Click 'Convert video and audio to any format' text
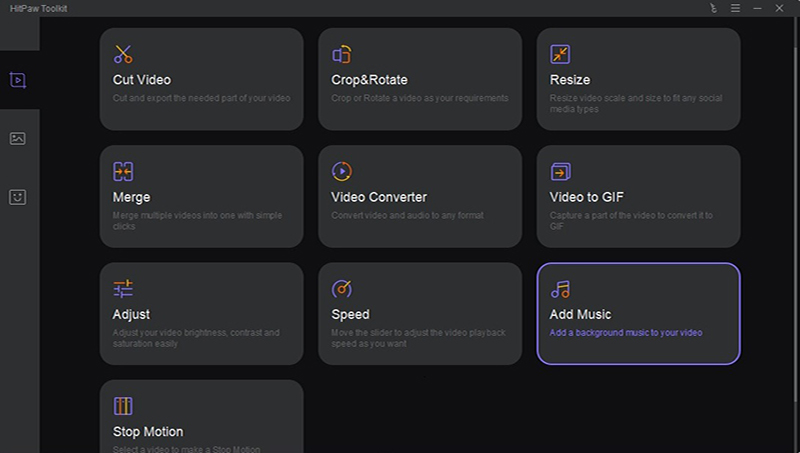This screenshot has height=453, width=800. 408,215
